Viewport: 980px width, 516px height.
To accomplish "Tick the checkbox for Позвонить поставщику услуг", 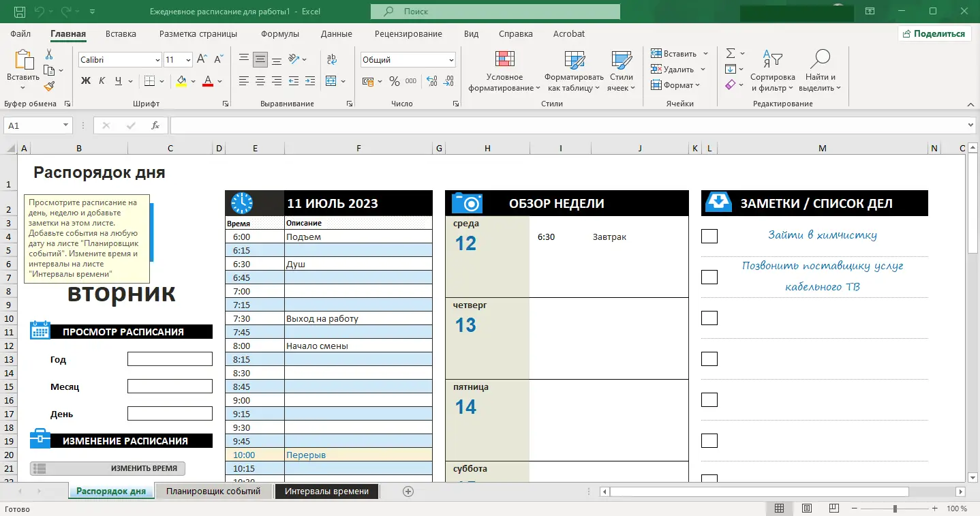I will coord(709,277).
